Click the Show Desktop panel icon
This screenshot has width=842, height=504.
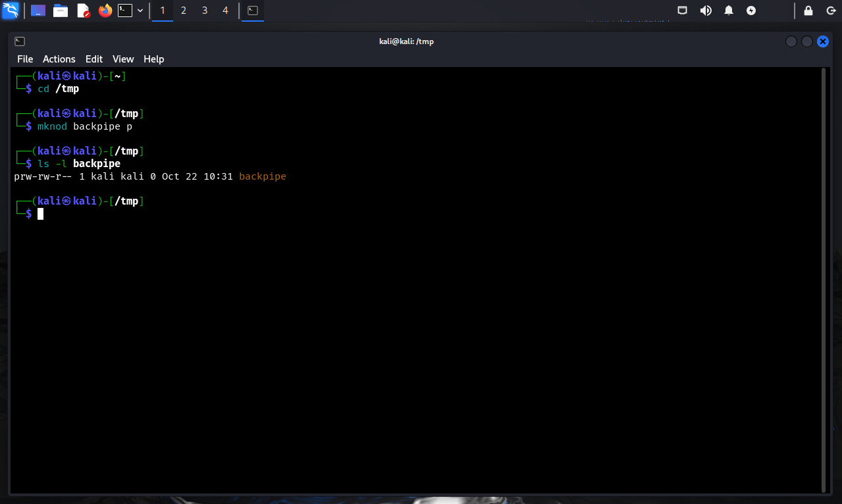[x=38, y=11]
